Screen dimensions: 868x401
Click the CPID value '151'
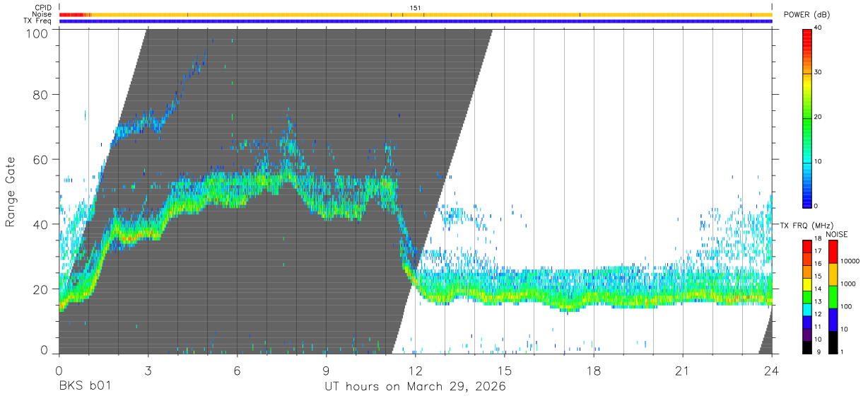coord(416,8)
